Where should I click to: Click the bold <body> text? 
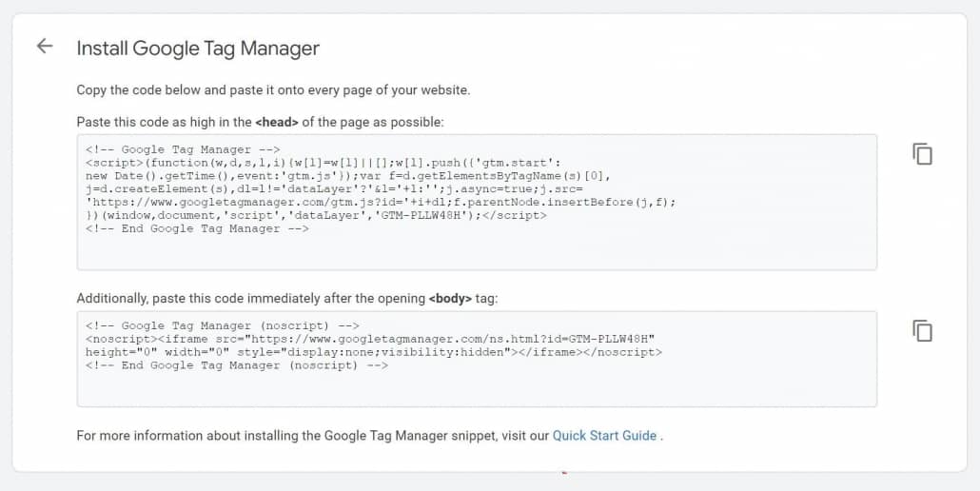click(x=450, y=299)
